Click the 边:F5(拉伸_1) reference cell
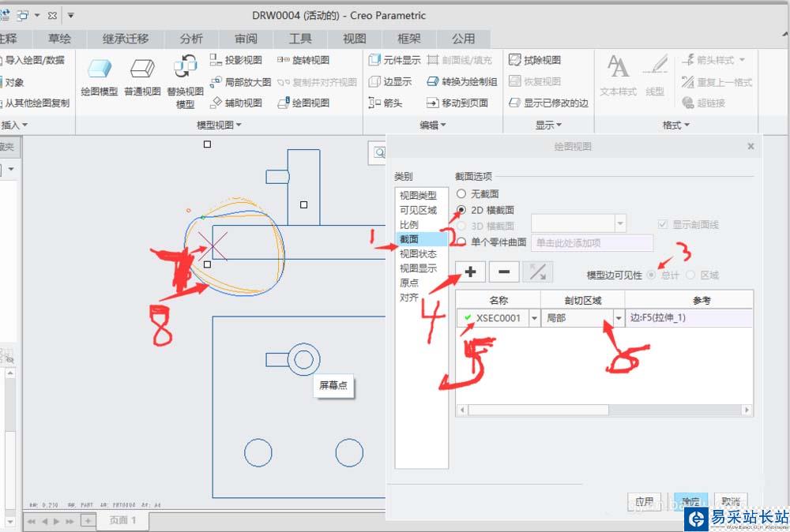This screenshot has width=790, height=532. [x=689, y=318]
